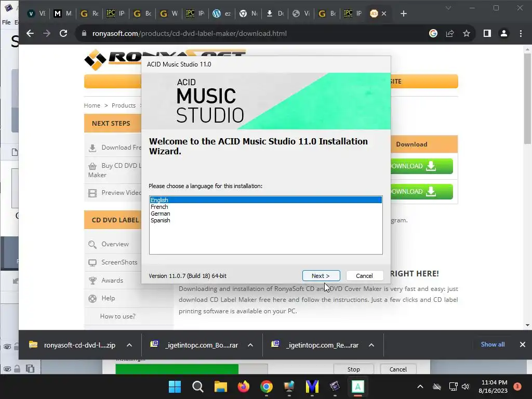This screenshot has height=399, width=532.
Task: Click Next in the ACID installer
Action: pos(321,276)
